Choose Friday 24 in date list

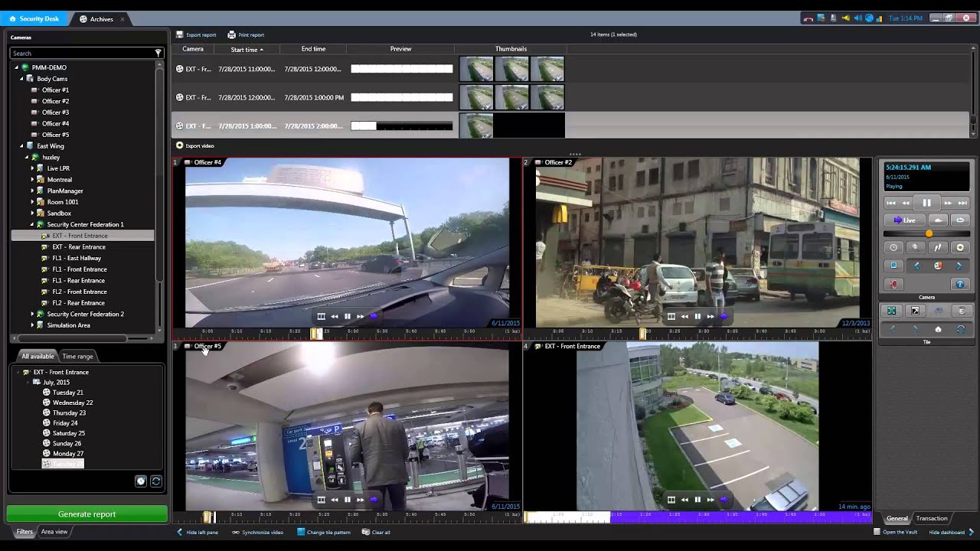tap(65, 422)
